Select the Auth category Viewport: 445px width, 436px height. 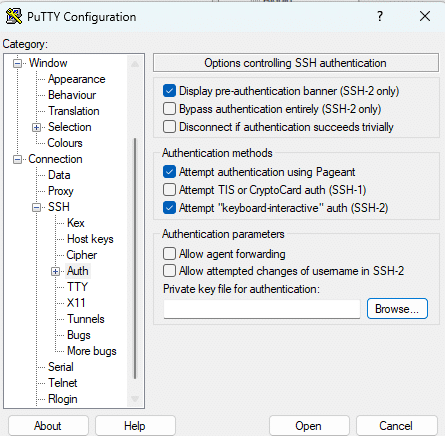[78, 271]
